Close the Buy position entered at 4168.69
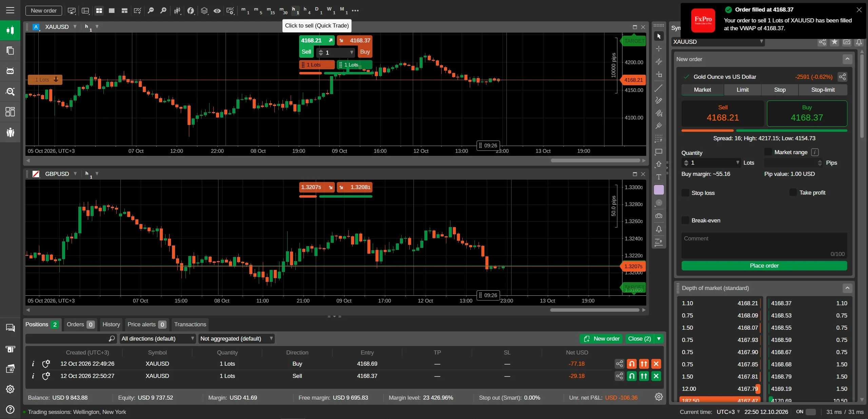Image resolution: width=868 pixels, height=419 pixels. (656, 364)
